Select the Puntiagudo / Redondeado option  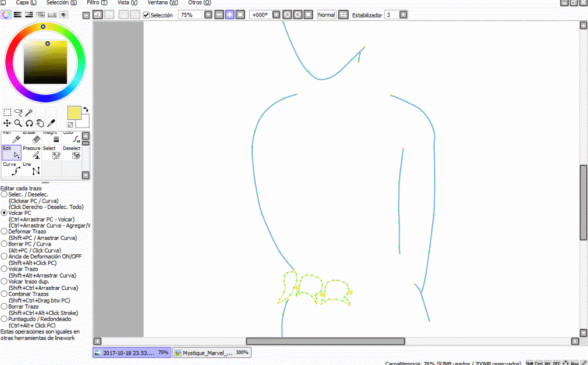4,319
